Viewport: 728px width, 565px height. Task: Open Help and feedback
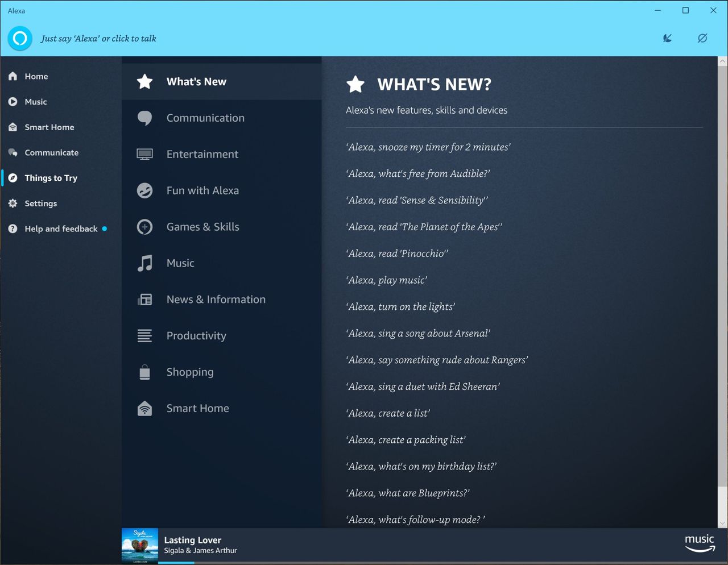point(61,229)
